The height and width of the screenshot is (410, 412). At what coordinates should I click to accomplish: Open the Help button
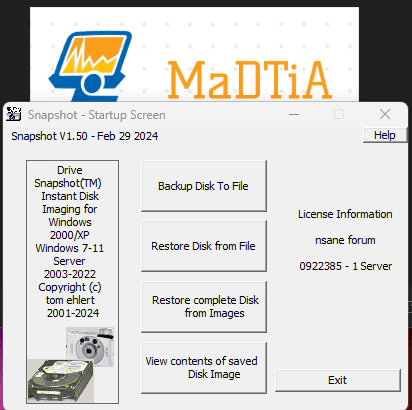(385, 135)
